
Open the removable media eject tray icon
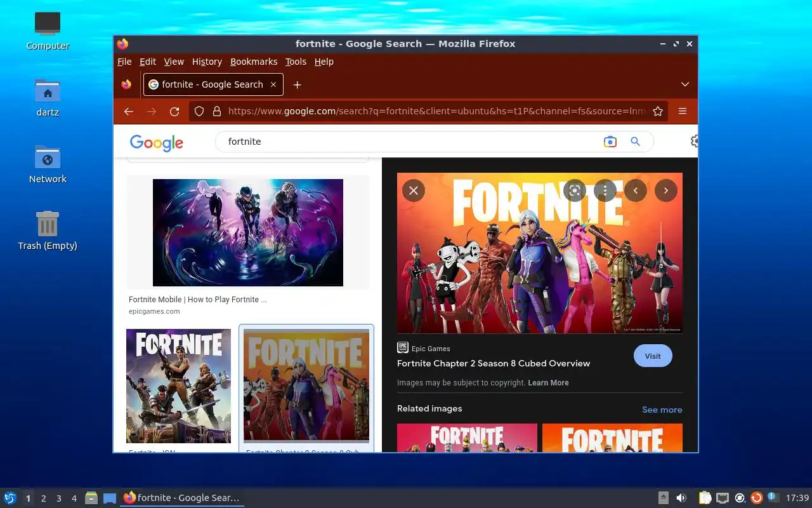(664, 498)
